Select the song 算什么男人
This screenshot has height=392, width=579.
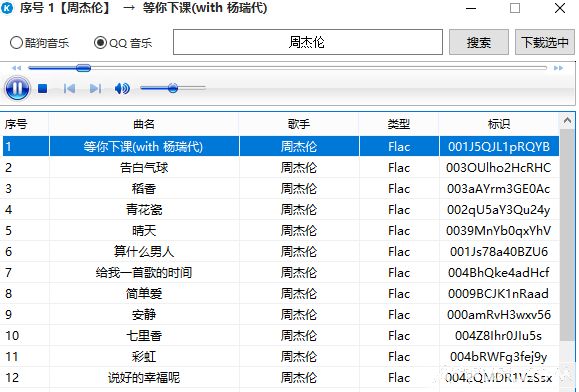pos(144,252)
